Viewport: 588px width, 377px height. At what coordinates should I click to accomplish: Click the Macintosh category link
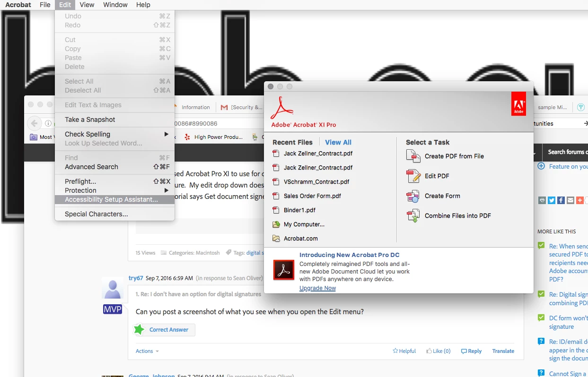(x=207, y=253)
